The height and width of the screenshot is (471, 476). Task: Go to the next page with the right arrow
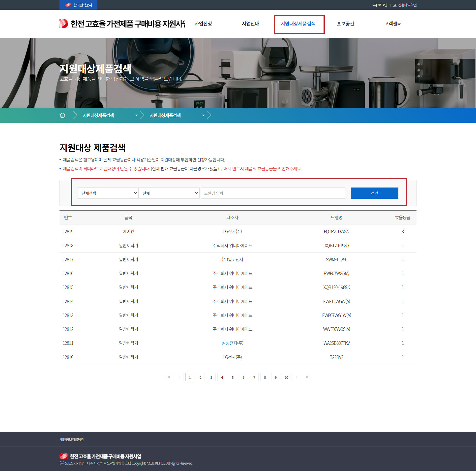coord(297,377)
